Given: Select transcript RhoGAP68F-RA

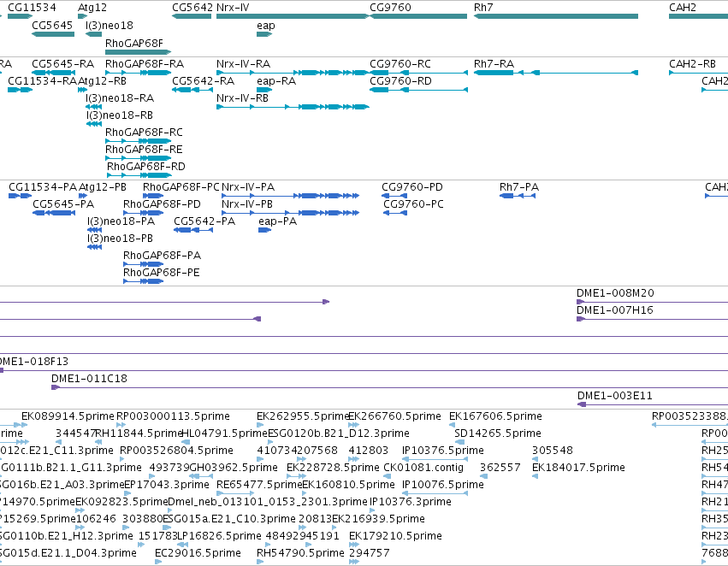Looking at the screenshot, I should coord(139,73).
